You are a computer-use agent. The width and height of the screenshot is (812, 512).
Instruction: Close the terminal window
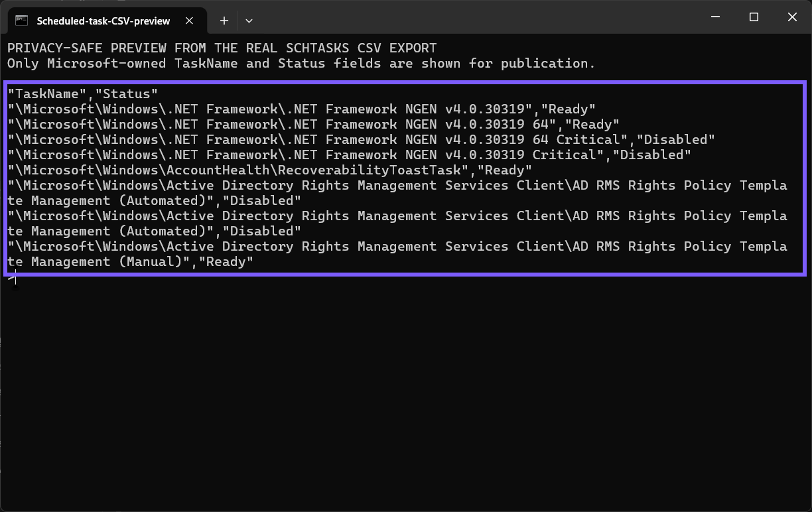pos(792,18)
